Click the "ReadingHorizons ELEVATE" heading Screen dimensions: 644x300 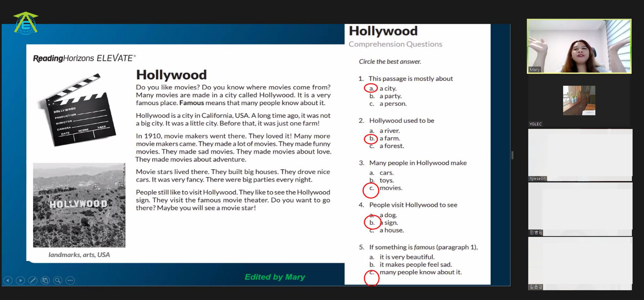[85, 58]
